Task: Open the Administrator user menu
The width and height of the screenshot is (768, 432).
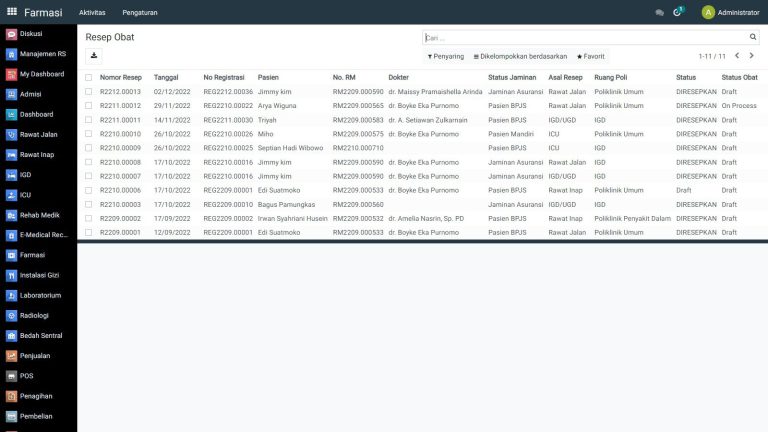Action: click(x=730, y=13)
